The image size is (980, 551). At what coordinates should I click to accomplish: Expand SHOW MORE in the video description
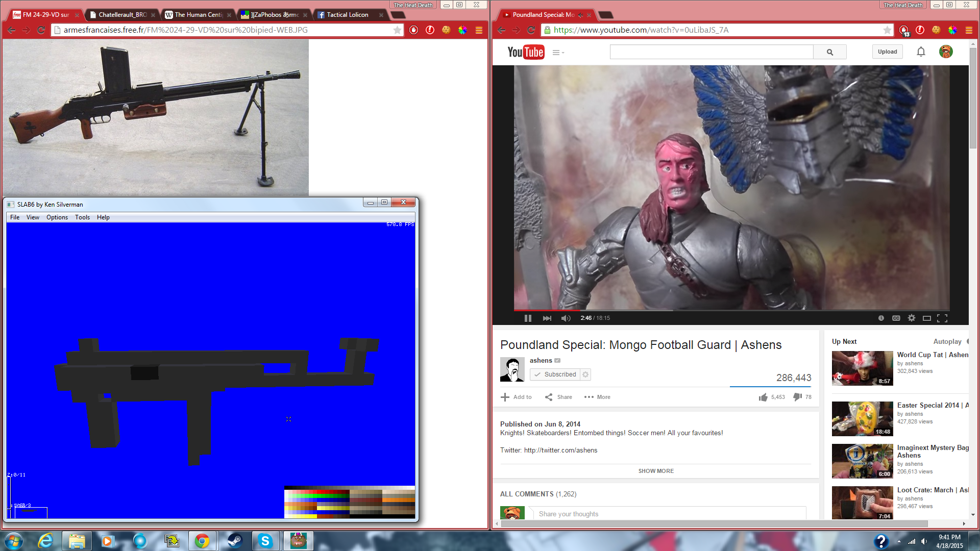(655, 470)
